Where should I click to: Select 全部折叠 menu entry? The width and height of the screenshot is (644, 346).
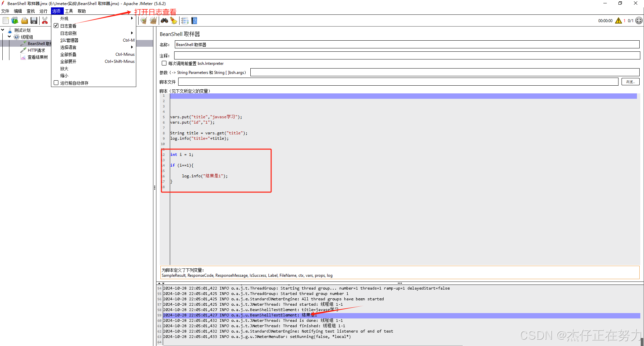[94, 54]
